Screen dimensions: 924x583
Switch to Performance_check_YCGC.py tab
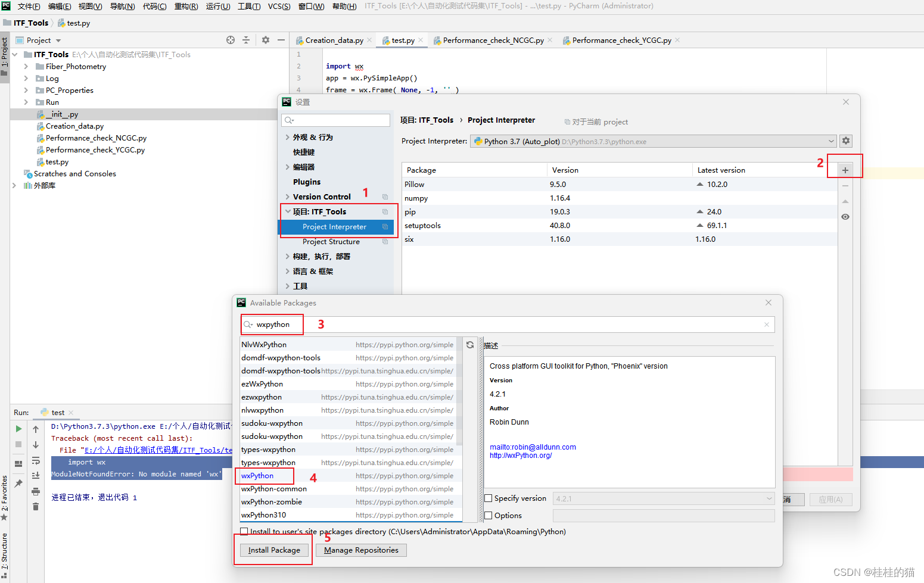pos(622,40)
